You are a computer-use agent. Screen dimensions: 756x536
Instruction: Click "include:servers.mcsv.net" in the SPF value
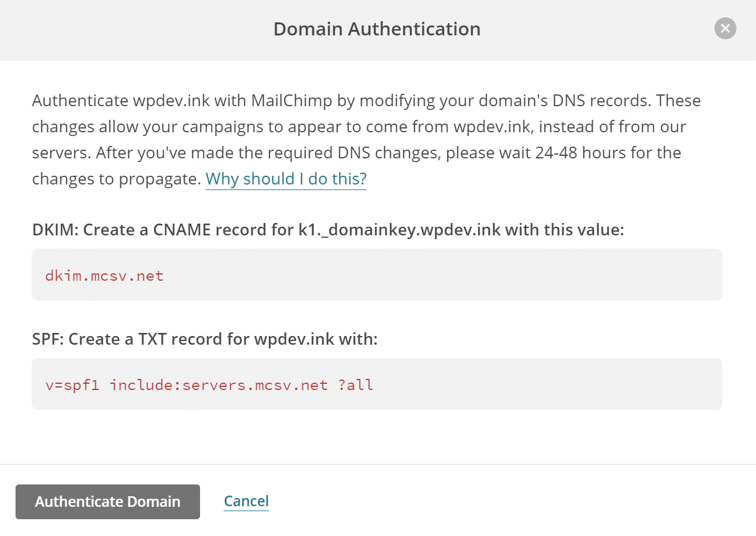[x=219, y=384]
